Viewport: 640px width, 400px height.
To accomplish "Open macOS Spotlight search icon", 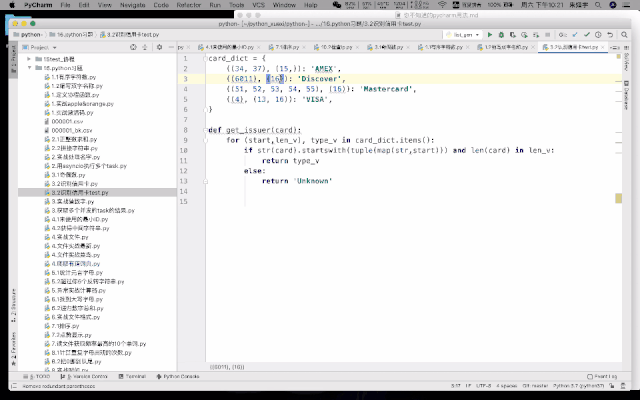I will 598,5.
